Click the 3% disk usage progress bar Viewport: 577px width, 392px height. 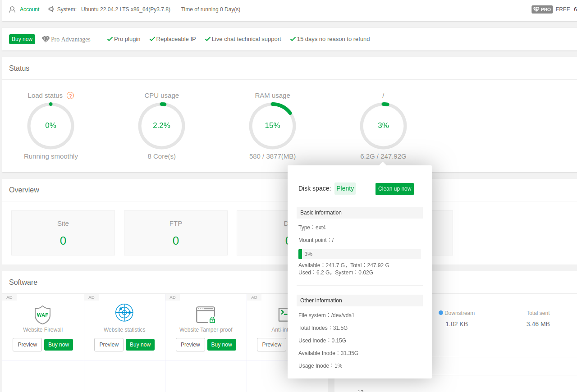coord(359,254)
